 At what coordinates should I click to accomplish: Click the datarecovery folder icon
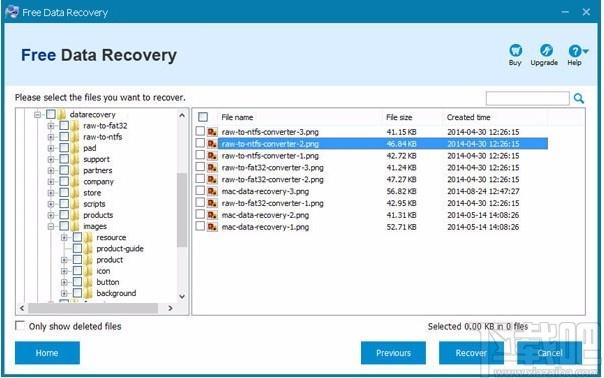[x=62, y=114]
